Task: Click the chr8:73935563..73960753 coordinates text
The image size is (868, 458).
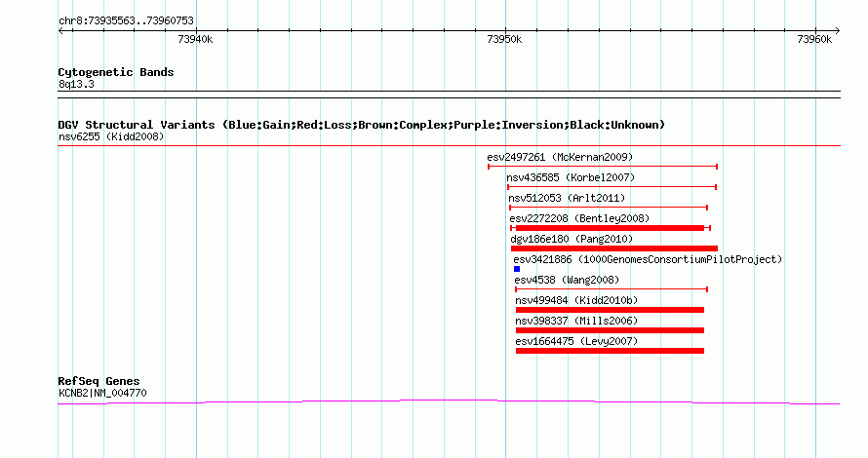Action: click(126, 21)
